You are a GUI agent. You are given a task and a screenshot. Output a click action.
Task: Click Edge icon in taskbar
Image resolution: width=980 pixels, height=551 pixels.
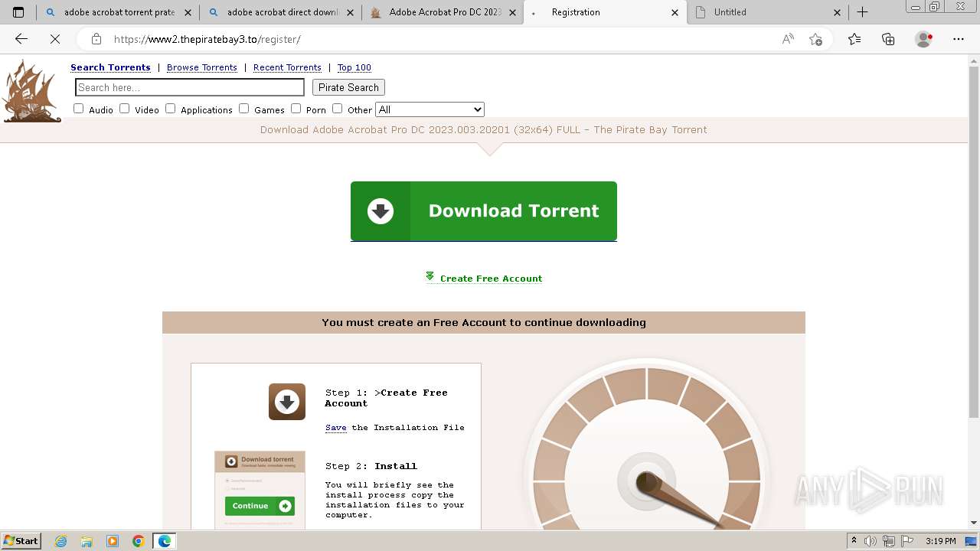165,541
